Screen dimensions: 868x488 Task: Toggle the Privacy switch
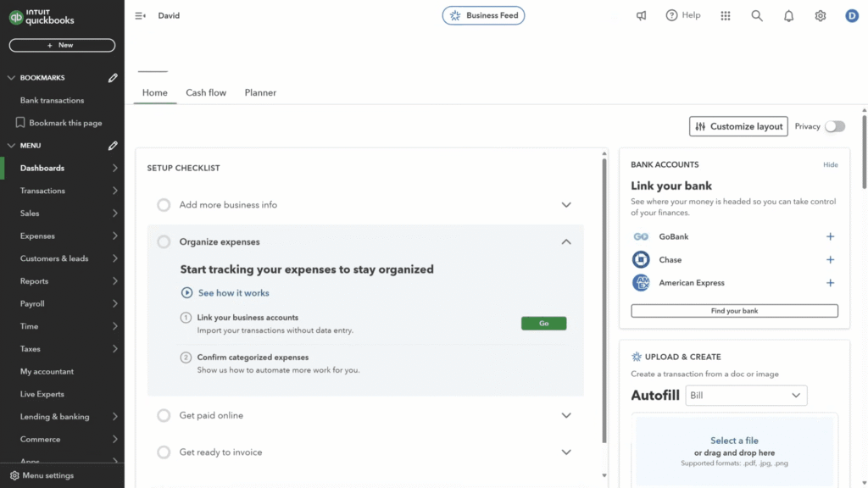[835, 126]
